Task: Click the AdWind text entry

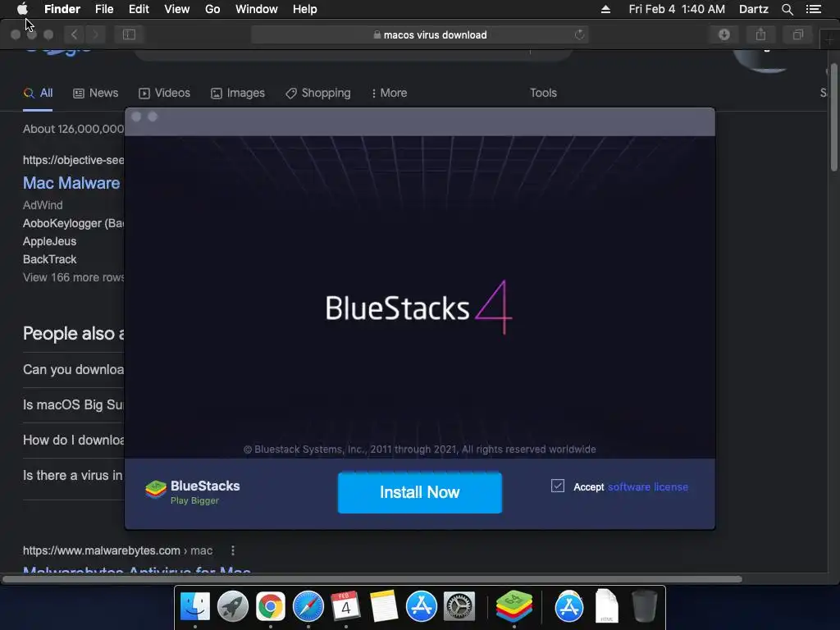Action: pos(43,205)
